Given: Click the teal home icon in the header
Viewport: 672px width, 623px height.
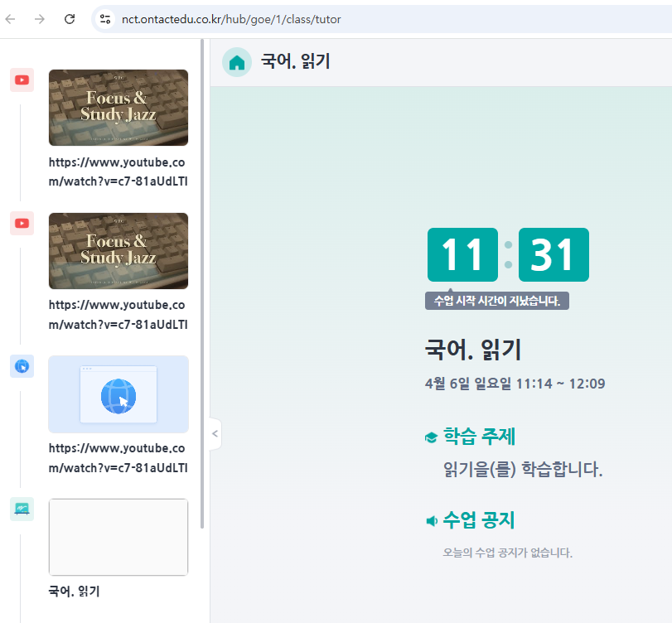Looking at the screenshot, I should point(237,62).
